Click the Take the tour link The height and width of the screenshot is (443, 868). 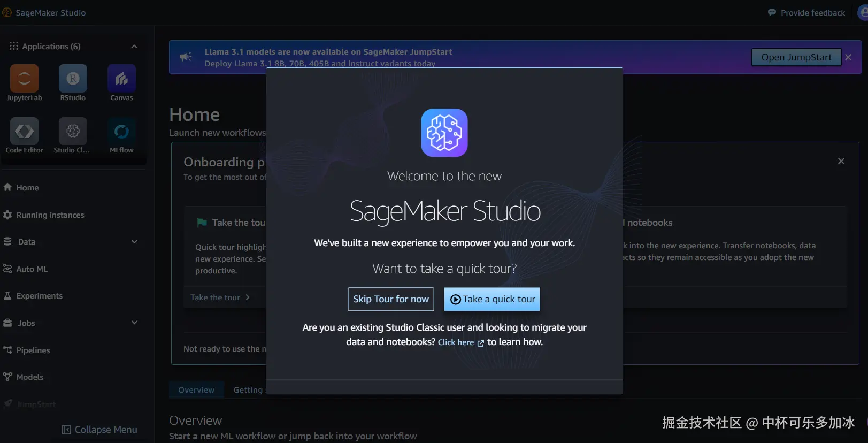coord(220,297)
